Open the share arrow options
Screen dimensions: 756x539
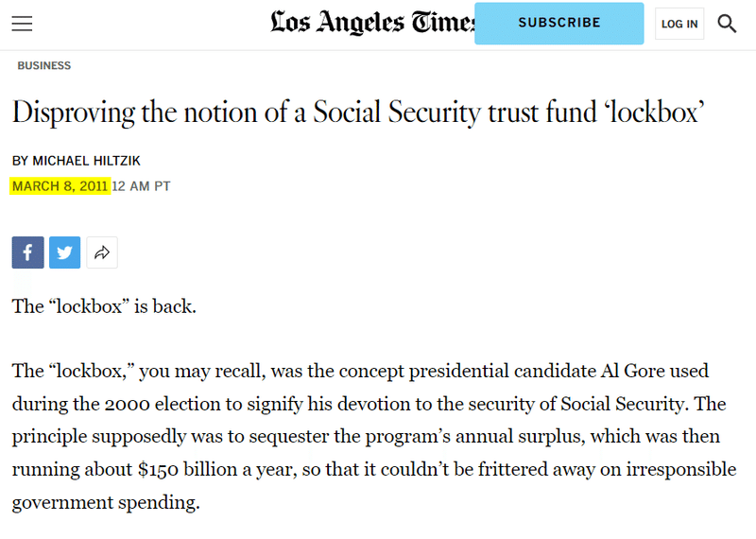click(102, 252)
